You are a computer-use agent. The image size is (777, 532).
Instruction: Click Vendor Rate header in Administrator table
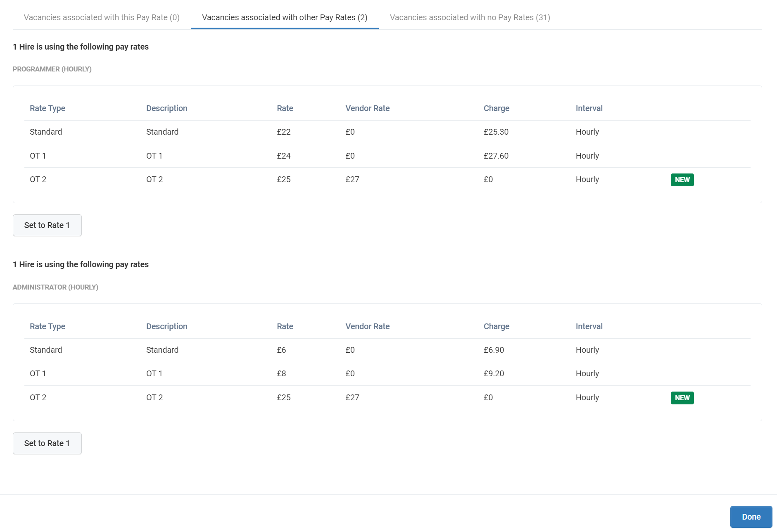tap(368, 326)
